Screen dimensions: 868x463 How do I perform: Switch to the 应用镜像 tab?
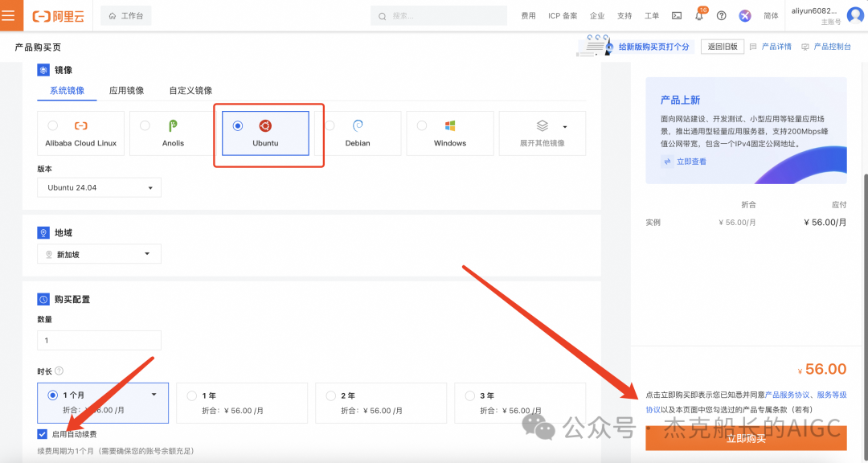pyautogui.click(x=127, y=90)
